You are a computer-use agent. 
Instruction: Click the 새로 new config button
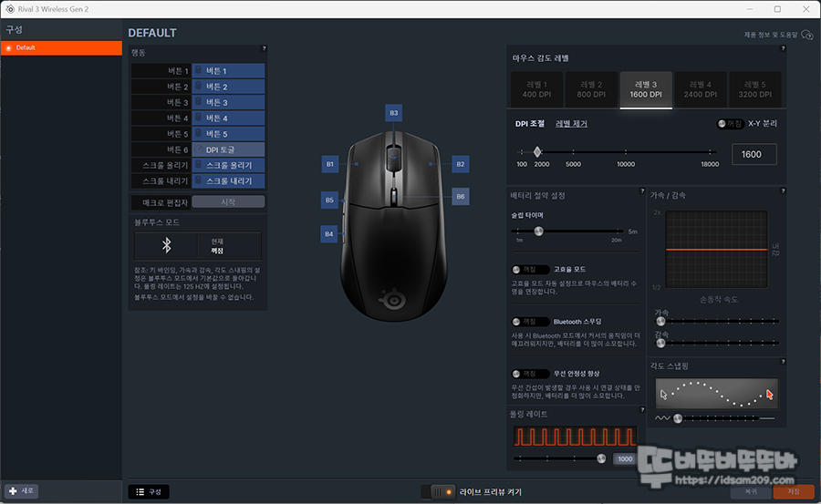(x=22, y=491)
